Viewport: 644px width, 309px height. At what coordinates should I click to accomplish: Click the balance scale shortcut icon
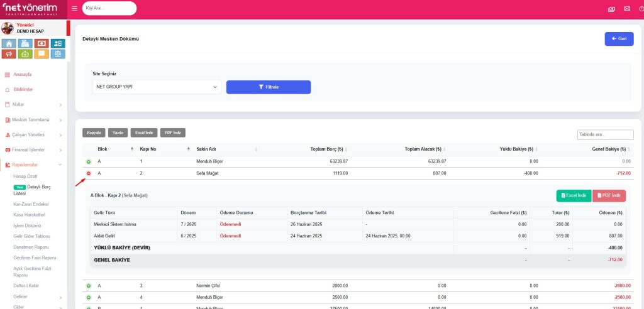click(x=58, y=54)
